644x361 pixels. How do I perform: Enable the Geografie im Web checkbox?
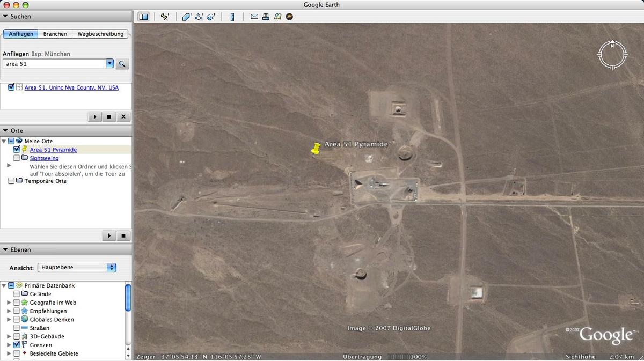(17, 303)
